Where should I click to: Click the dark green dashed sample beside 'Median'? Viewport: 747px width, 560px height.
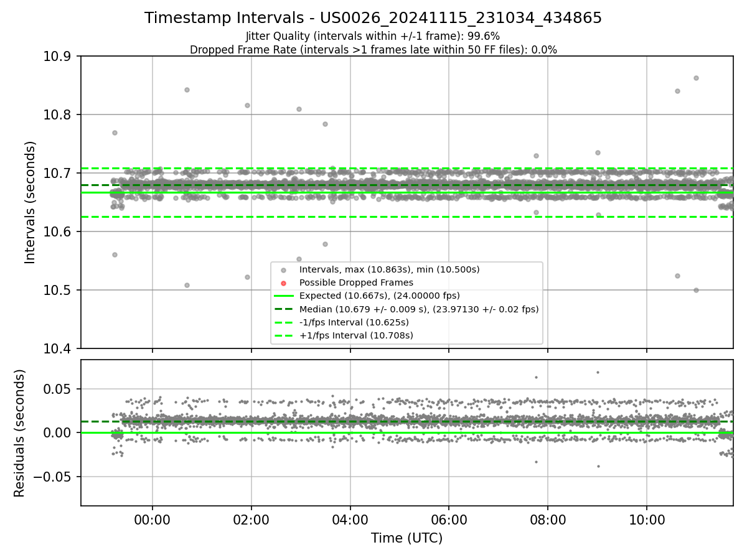(x=283, y=309)
